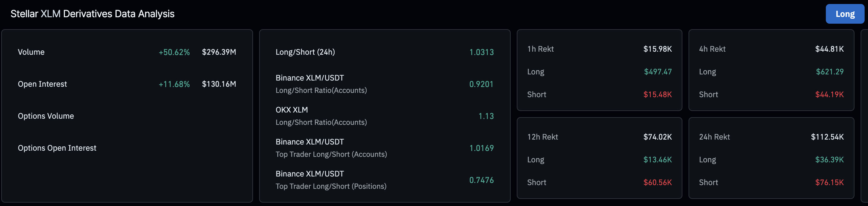Select the +11.68% open interest change
868x206 pixels.
click(x=174, y=84)
